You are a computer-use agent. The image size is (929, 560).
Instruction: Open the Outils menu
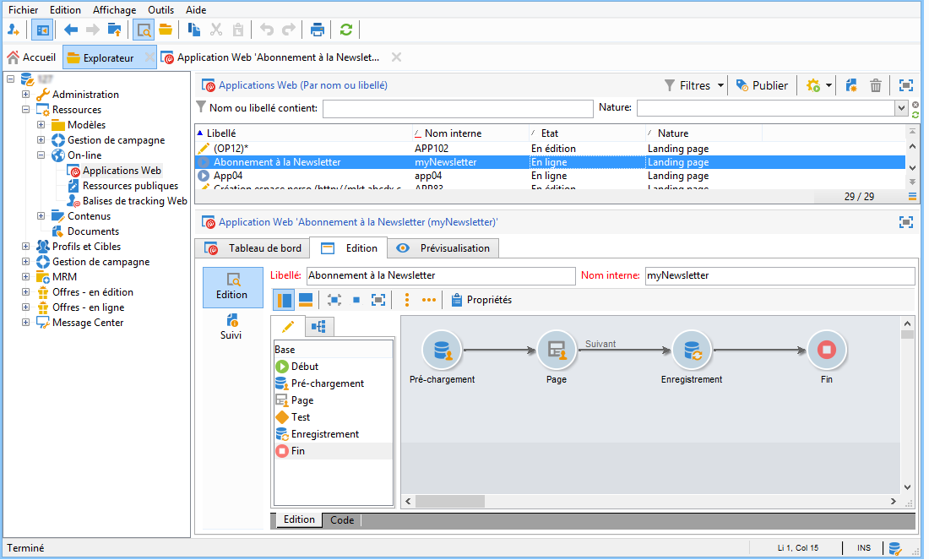pyautogui.click(x=160, y=10)
